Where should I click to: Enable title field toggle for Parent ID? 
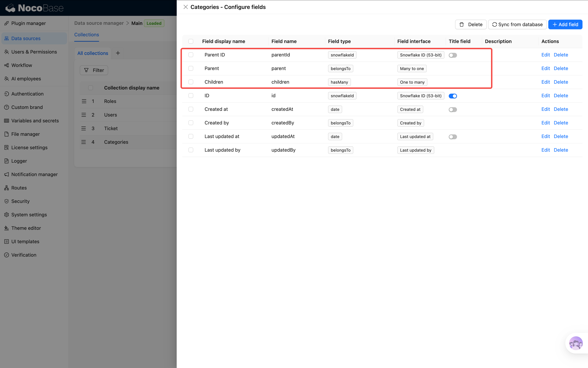pos(453,55)
